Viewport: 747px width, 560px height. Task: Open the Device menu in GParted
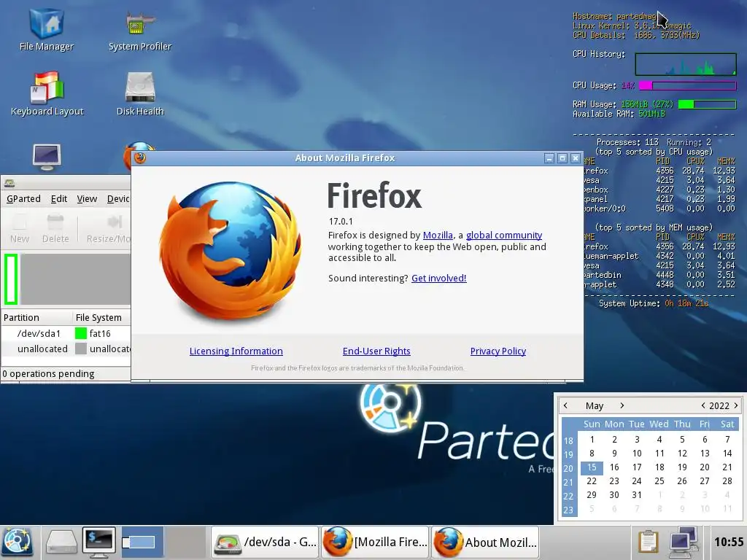tap(118, 198)
